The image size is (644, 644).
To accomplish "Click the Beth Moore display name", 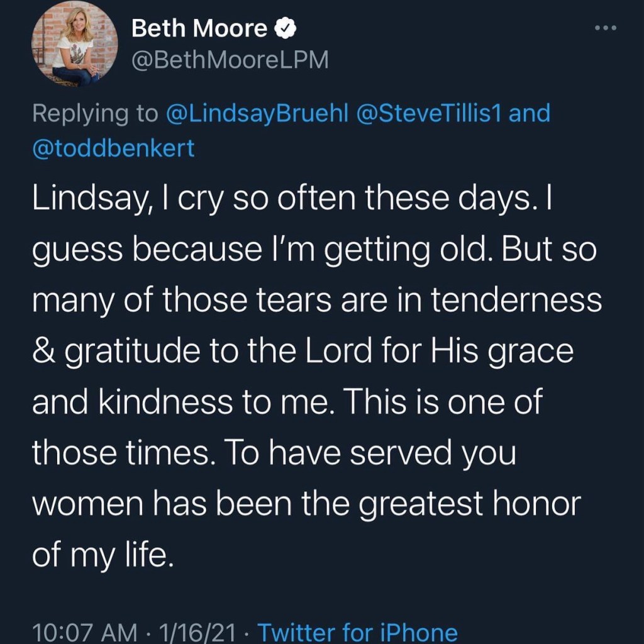I will [199, 28].
